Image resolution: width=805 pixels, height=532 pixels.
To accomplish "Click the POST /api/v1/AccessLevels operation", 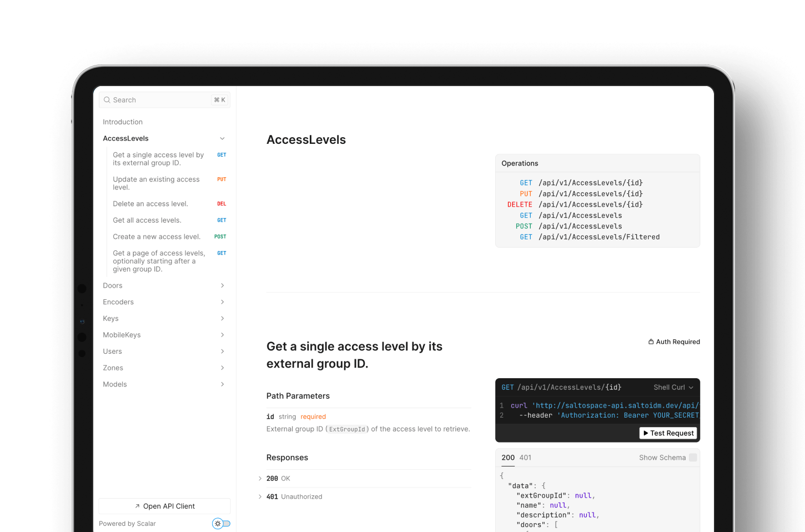I will point(569,226).
